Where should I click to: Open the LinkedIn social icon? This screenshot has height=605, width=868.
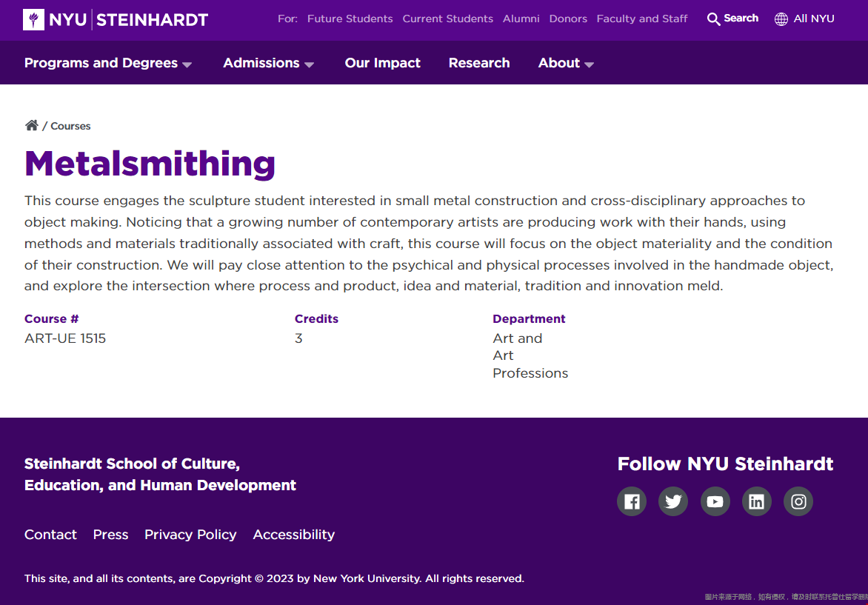pos(756,501)
